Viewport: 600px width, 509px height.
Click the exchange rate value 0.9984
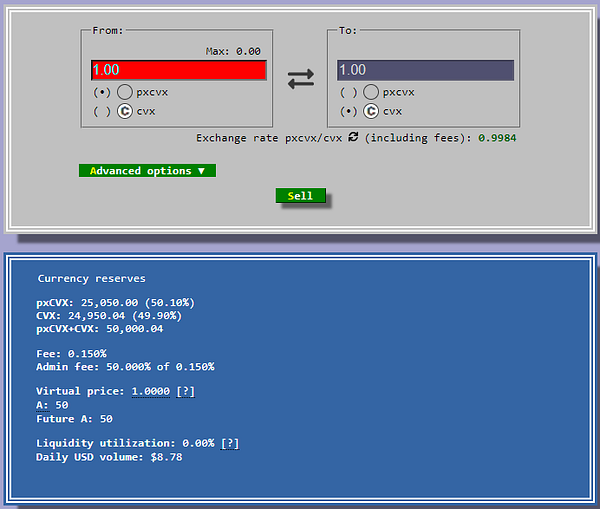coord(497,138)
